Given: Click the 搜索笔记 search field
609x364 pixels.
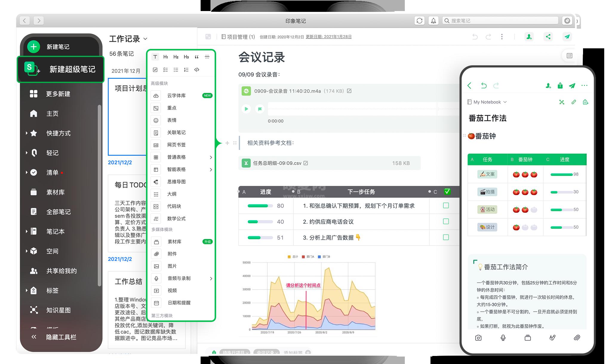Looking at the screenshot, I should click(x=500, y=21).
